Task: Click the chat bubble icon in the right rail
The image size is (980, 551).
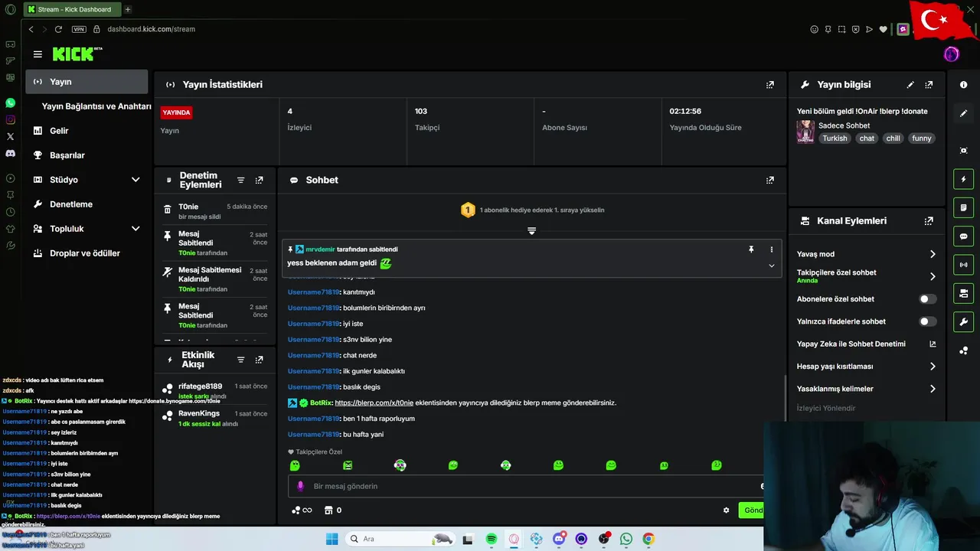Action: click(964, 236)
